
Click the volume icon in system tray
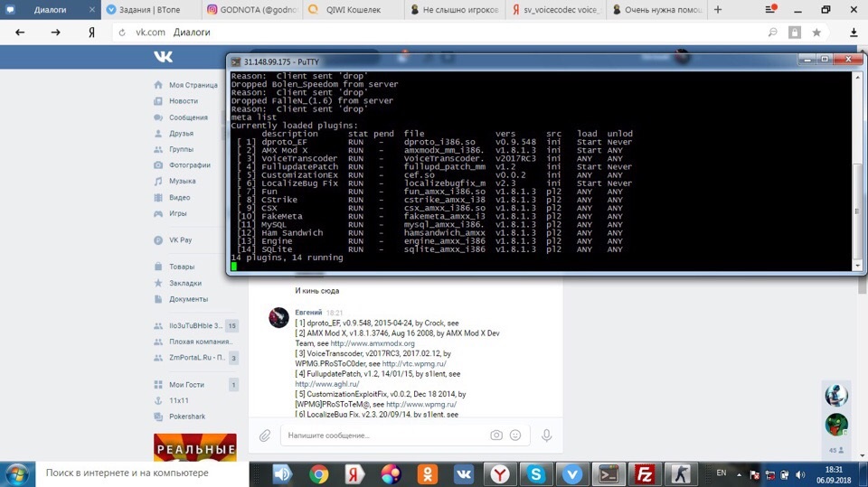pyautogui.click(x=800, y=474)
